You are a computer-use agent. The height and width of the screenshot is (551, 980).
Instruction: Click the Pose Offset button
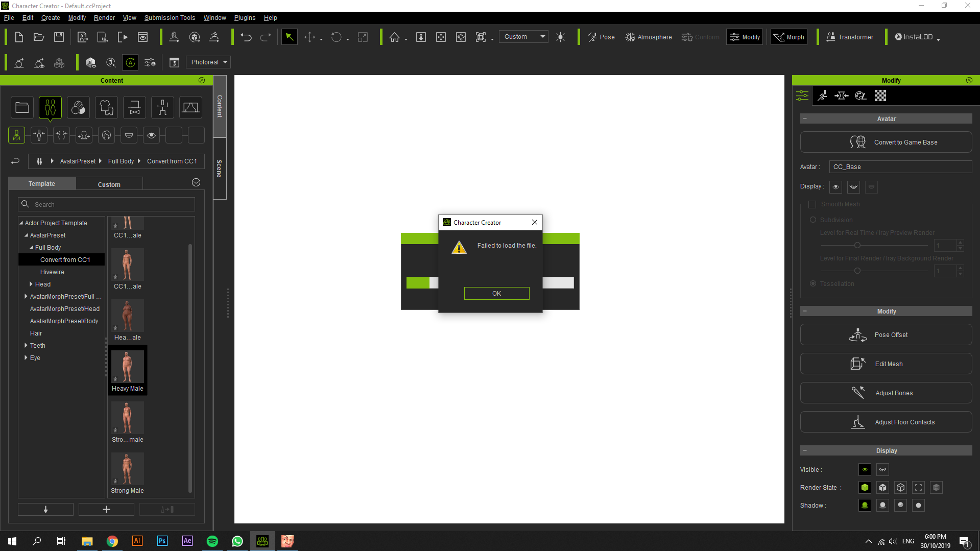click(886, 335)
